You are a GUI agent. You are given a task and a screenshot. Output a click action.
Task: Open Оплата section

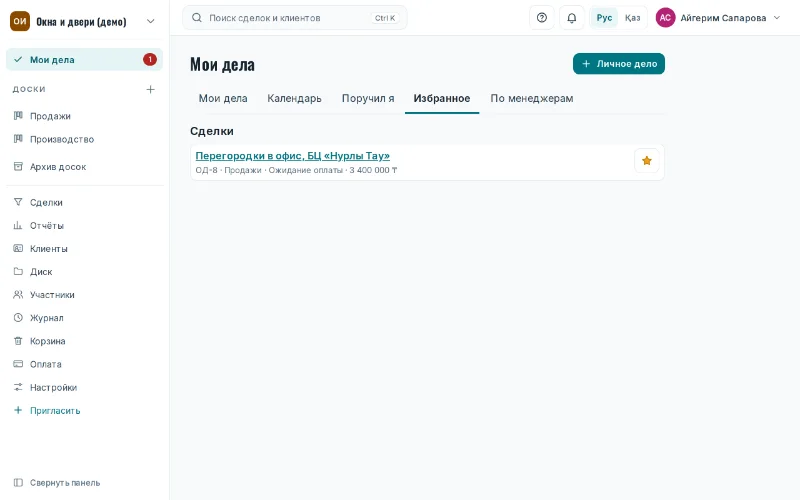click(x=84, y=364)
